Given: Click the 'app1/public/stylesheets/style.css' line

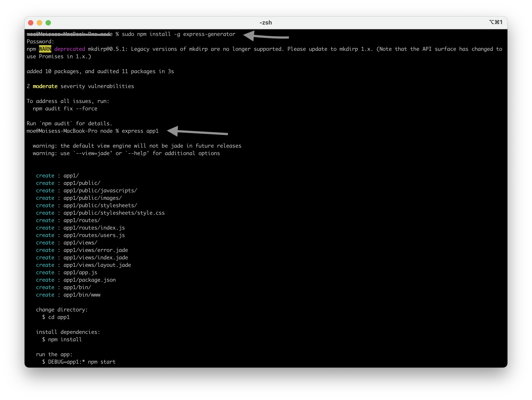Looking at the screenshot, I should pos(114,213).
